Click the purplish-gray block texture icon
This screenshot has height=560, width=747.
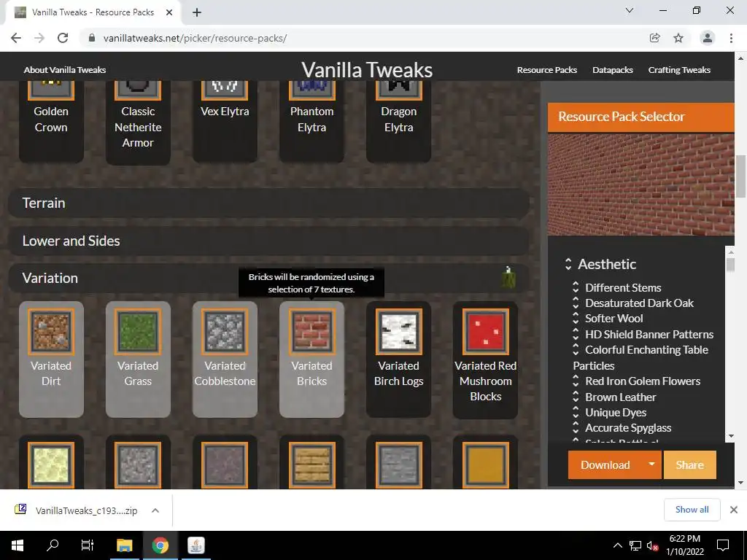[x=225, y=464]
